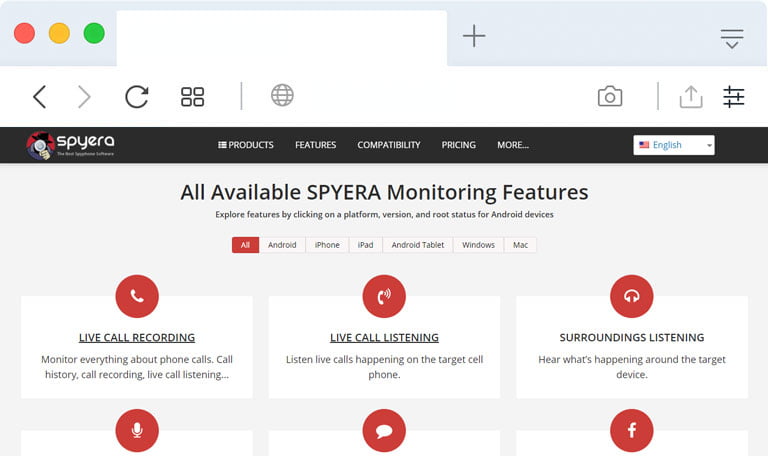Click the empty active browser tab
Screen dimensions: 768x456
tap(282, 38)
